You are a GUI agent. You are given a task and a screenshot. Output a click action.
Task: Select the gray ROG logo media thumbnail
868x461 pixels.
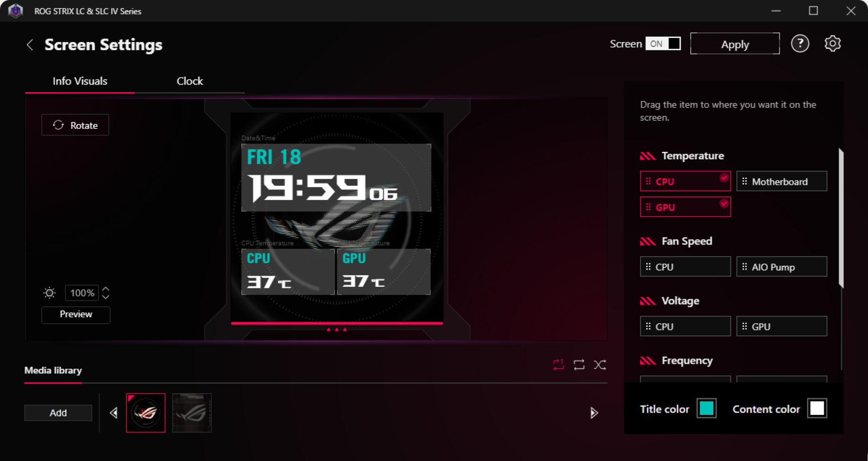click(x=192, y=413)
